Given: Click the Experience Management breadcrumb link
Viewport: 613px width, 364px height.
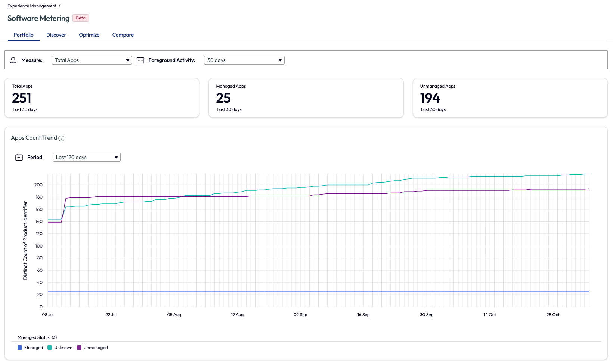Looking at the screenshot, I should pos(32,6).
